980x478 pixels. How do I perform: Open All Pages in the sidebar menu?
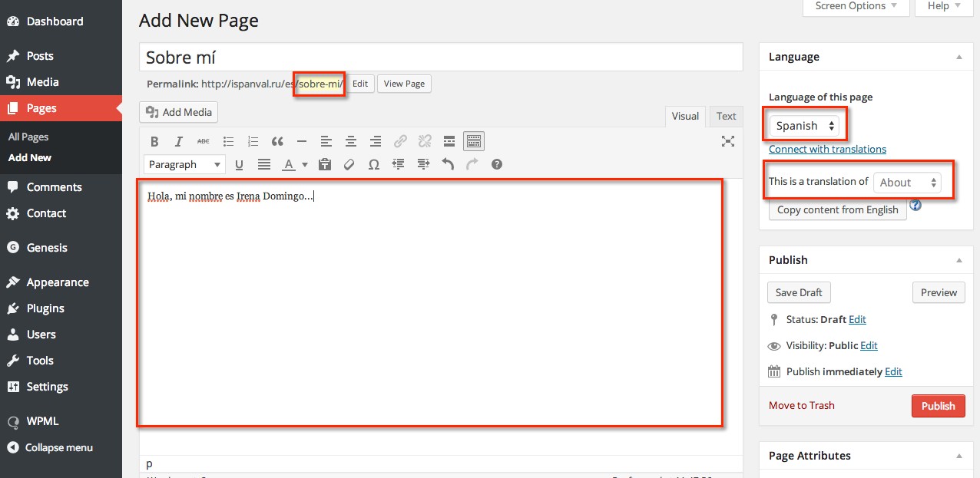tap(28, 137)
